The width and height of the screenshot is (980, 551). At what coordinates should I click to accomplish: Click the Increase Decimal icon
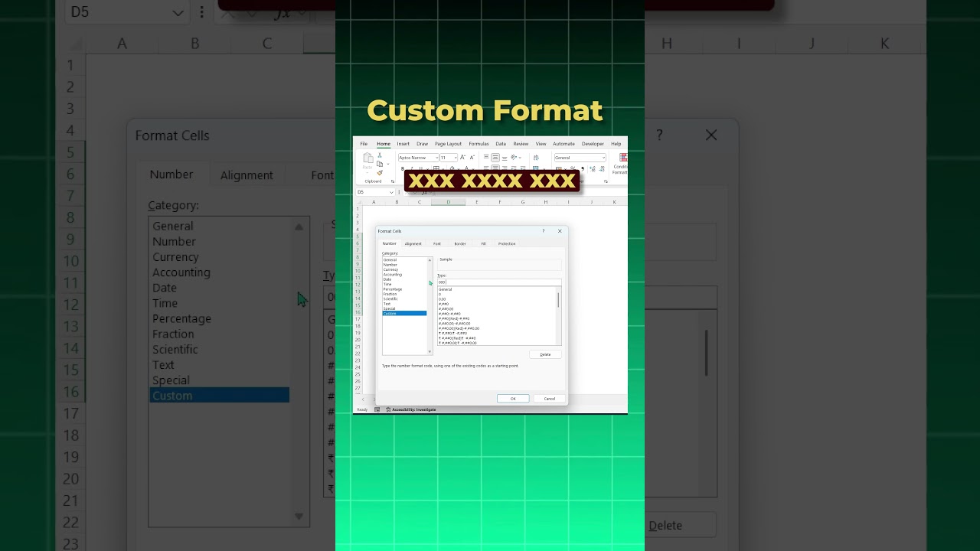[x=592, y=168]
